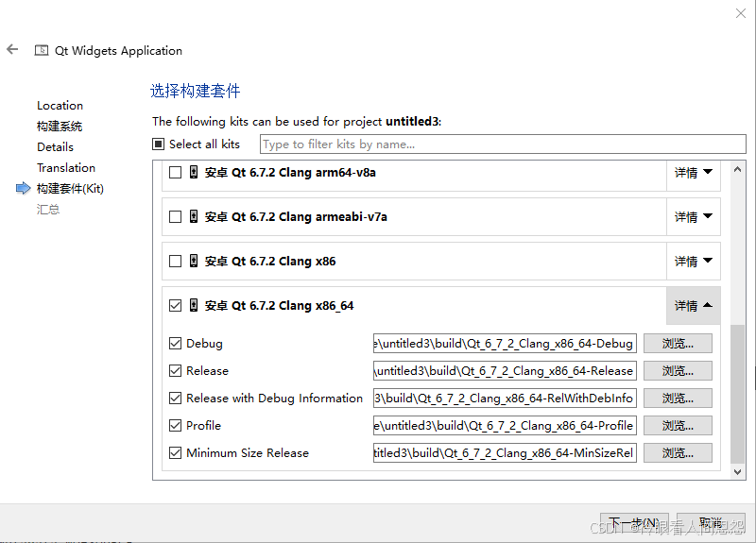Uncheck Release with Debug Information

(175, 399)
